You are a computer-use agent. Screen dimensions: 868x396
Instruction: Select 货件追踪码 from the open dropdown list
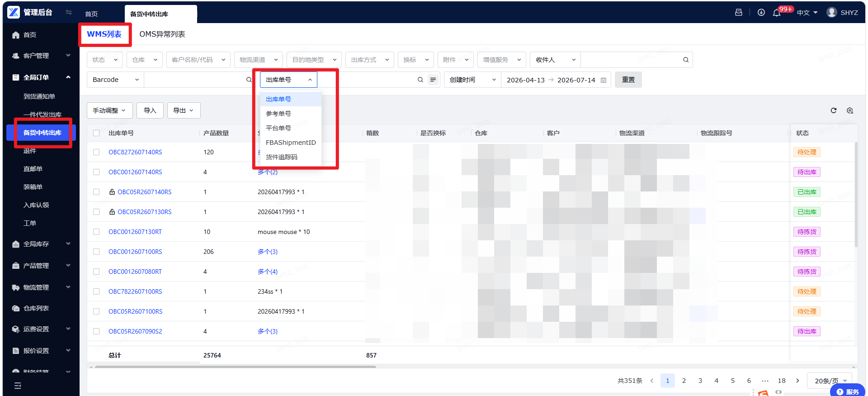pos(291,157)
